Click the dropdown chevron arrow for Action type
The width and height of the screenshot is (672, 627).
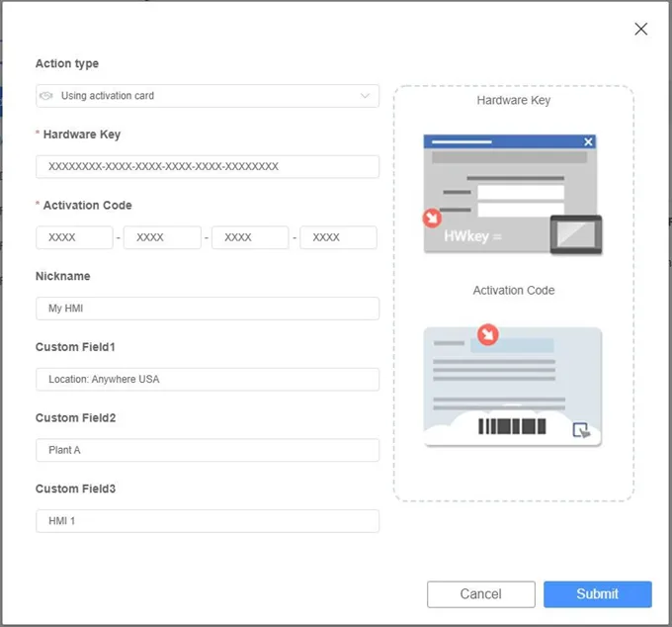tap(365, 96)
